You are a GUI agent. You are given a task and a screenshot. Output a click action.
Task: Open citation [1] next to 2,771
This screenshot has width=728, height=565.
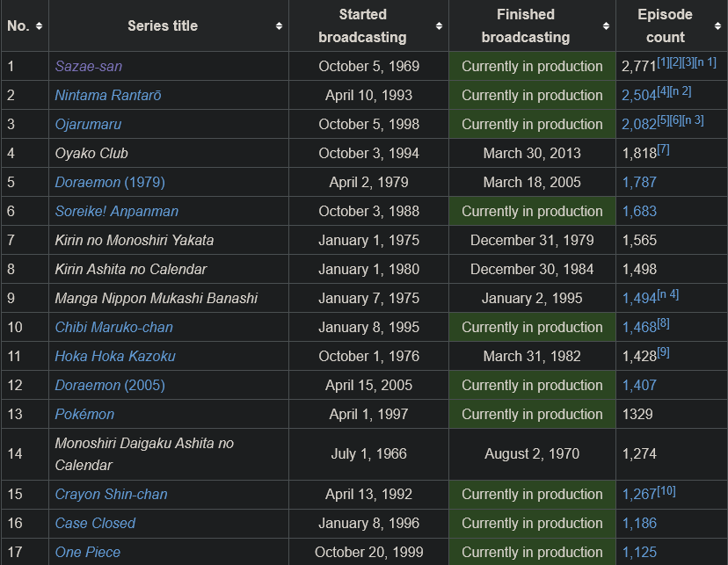coord(663,62)
